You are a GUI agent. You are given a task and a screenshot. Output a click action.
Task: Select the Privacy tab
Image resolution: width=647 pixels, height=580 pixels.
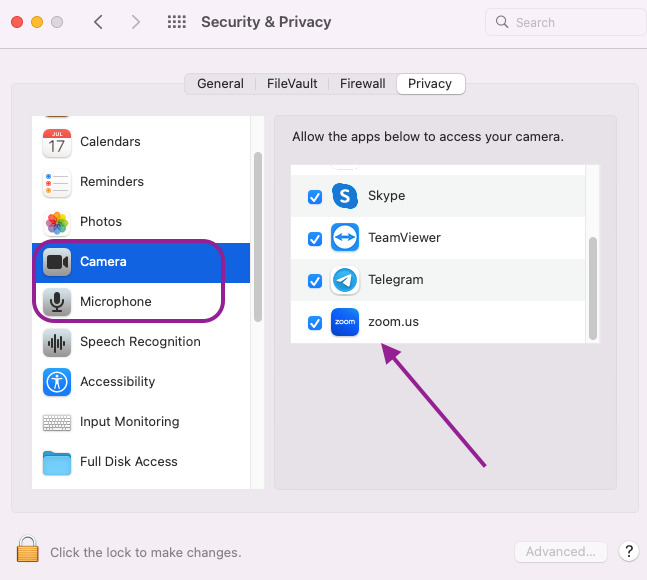click(x=430, y=84)
